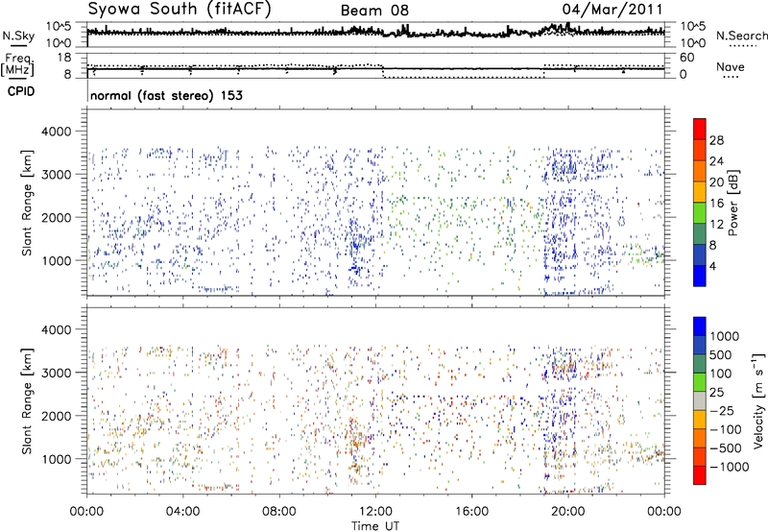The image size is (768, 532).
Task: Click the "24" power colorbar tick
Action: 716,161
